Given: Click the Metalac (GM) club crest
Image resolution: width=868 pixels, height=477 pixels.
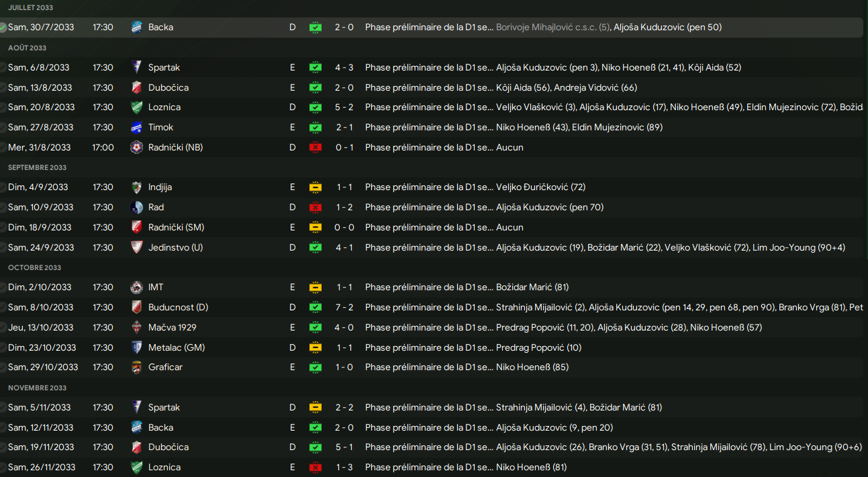Looking at the screenshot, I should 137,348.
